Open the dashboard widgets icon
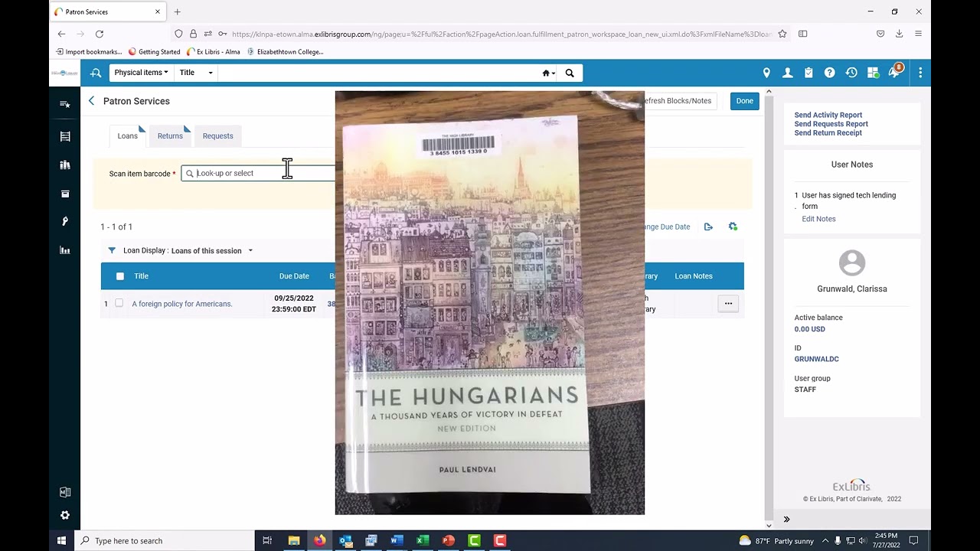Viewport: 980px width, 551px height. pos(873,73)
